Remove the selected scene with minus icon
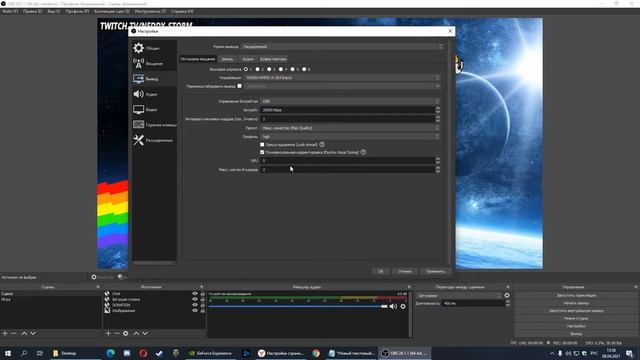This screenshot has height=360, width=640. (x=14, y=333)
